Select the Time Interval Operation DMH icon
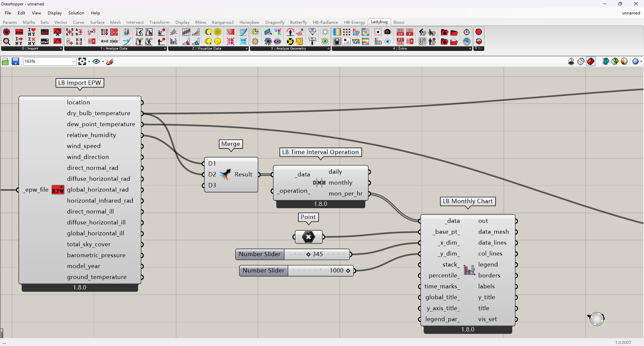Viewport: 644px width, 346px height. pos(319,183)
